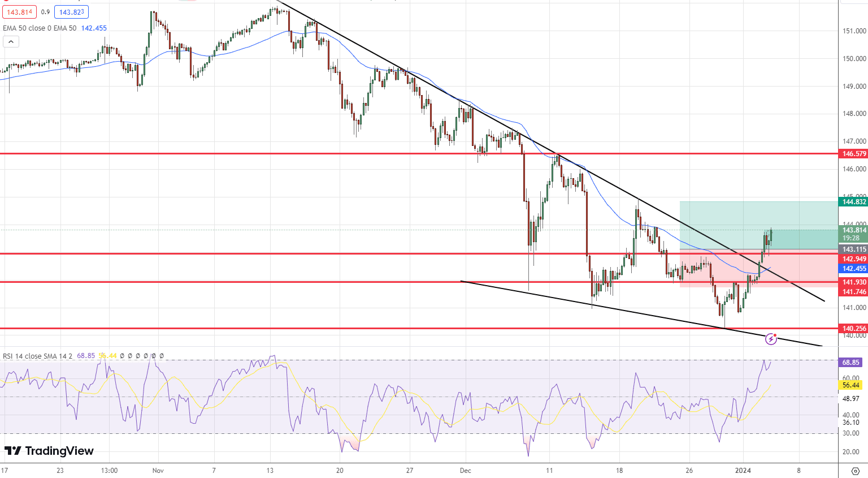Screen dimensions: 868x478
Task: Open chart settings hexagon icon at bottom right
Action: point(855,471)
